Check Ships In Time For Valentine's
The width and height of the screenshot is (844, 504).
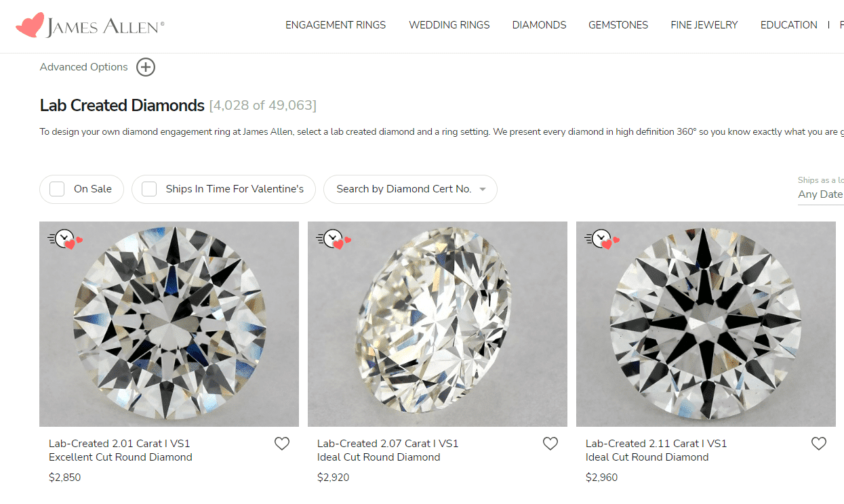pyautogui.click(x=149, y=189)
